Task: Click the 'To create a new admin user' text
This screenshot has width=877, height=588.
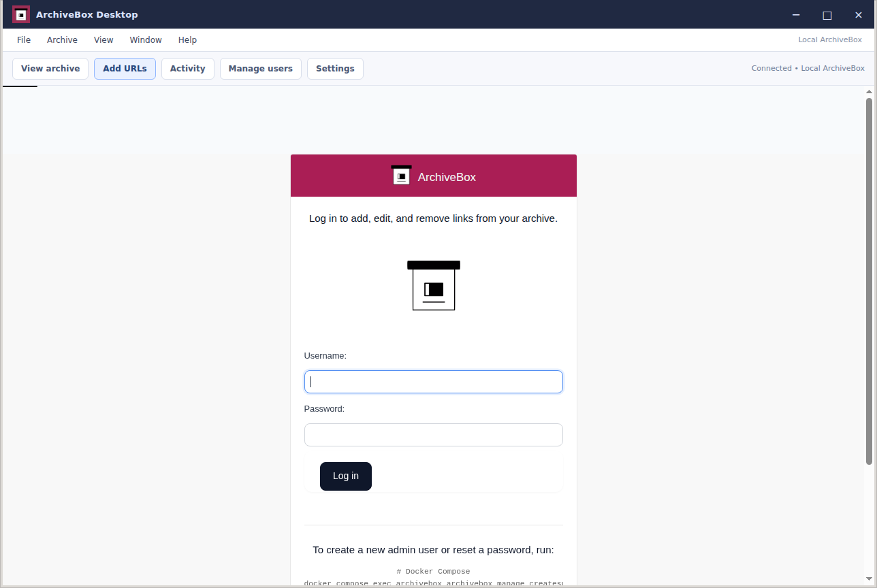Action: point(433,550)
